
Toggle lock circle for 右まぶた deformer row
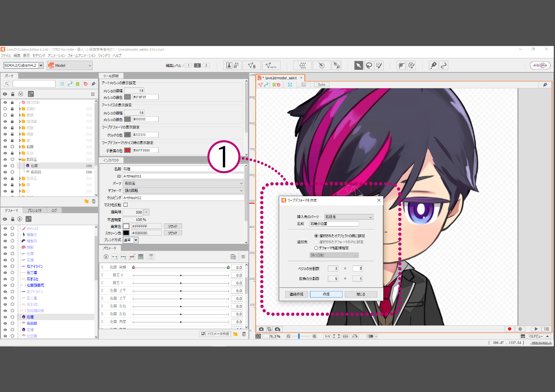pyautogui.click(x=13, y=279)
